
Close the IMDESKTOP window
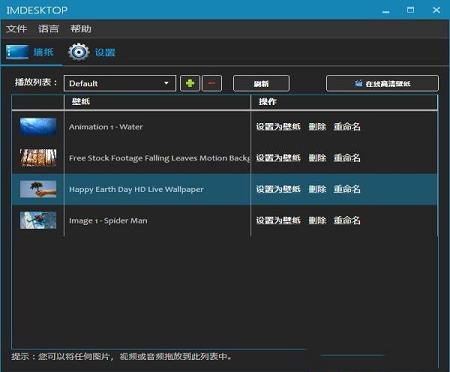pos(436,10)
